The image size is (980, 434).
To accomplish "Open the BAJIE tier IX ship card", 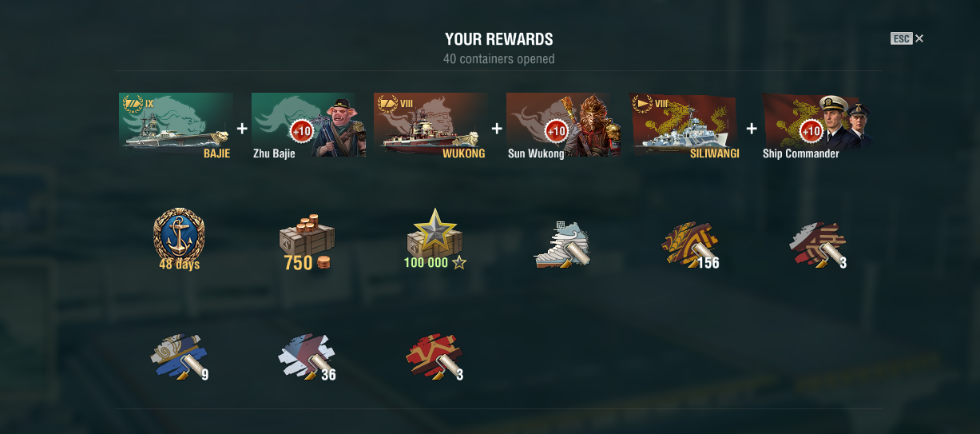I will coord(176,126).
